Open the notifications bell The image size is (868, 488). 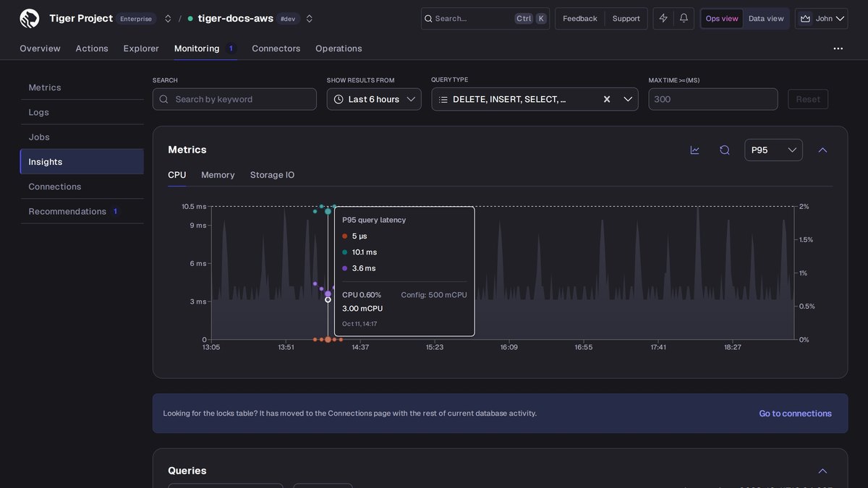click(x=684, y=18)
